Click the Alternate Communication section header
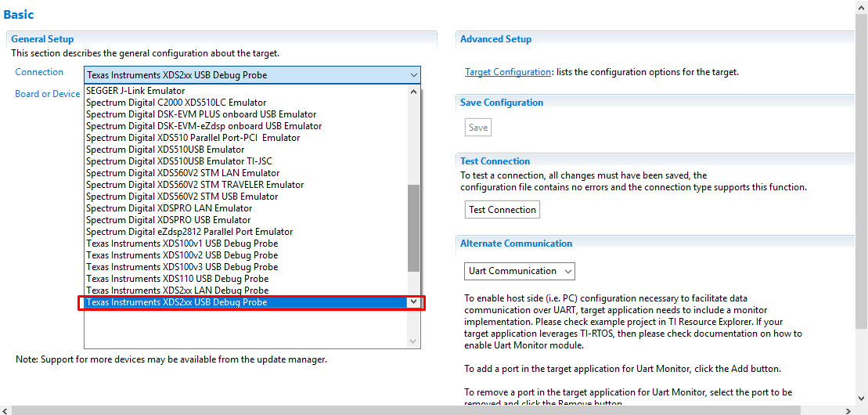Image resolution: width=868 pixels, height=415 pixels. click(516, 244)
